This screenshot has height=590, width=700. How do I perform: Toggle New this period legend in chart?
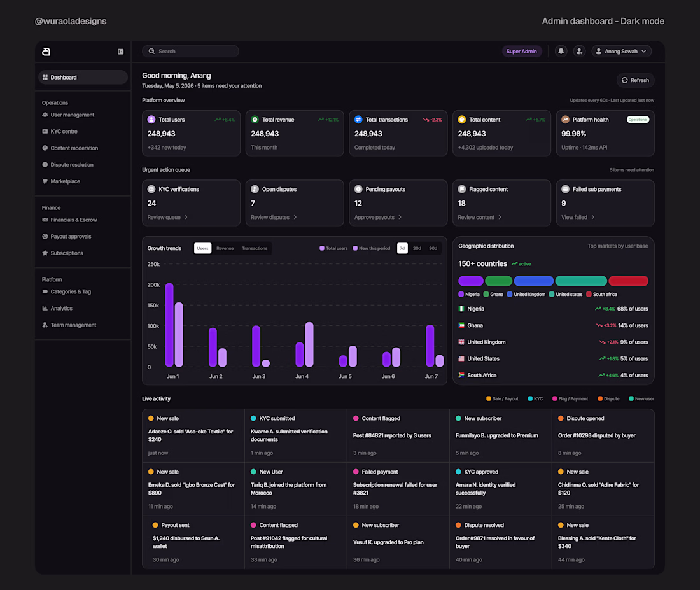point(372,248)
